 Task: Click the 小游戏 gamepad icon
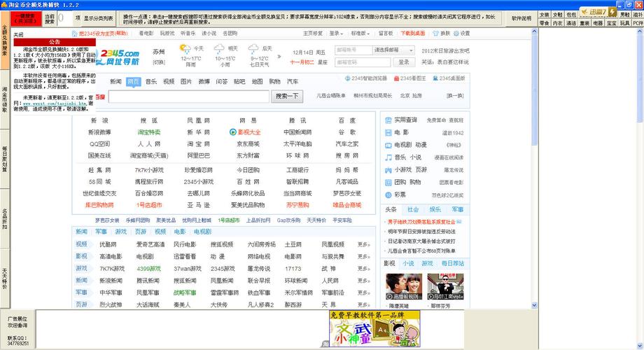point(388,169)
